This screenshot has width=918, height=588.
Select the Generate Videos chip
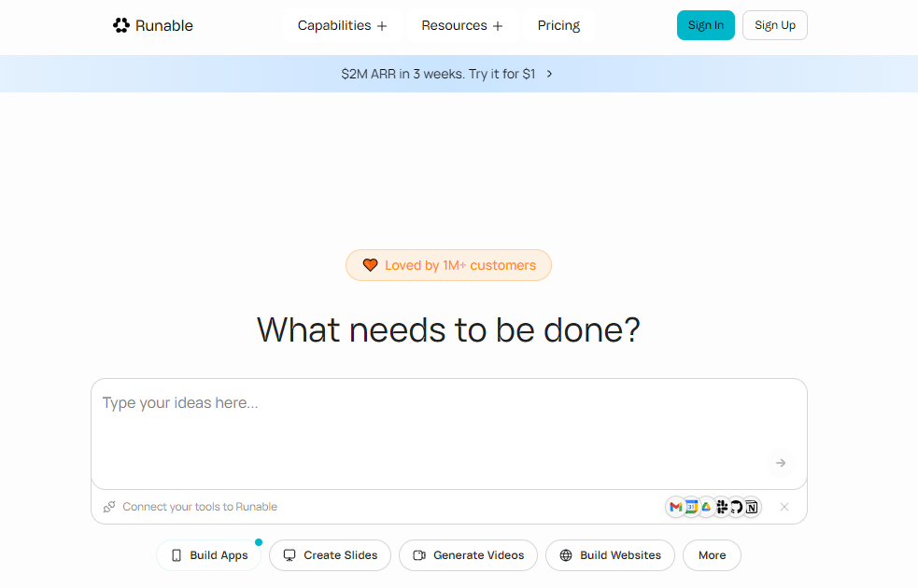pos(469,555)
